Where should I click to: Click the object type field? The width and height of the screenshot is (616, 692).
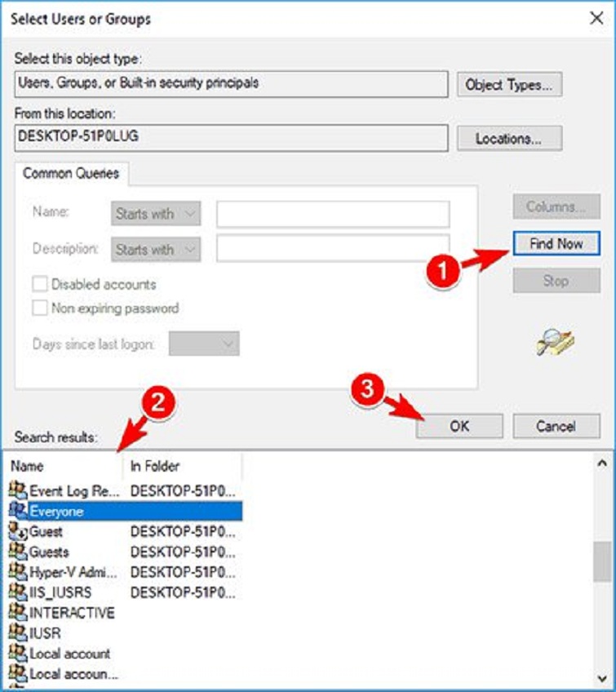click(x=231, y=84)
